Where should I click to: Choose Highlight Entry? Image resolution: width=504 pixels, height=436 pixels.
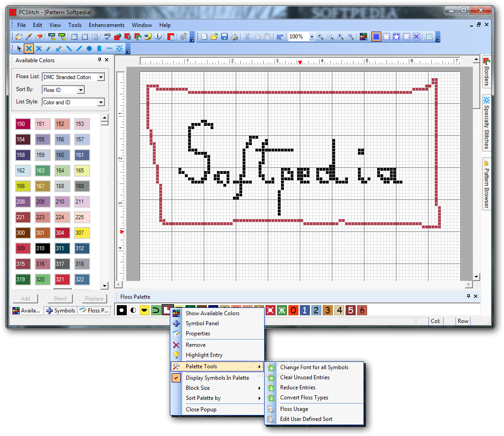217,355
